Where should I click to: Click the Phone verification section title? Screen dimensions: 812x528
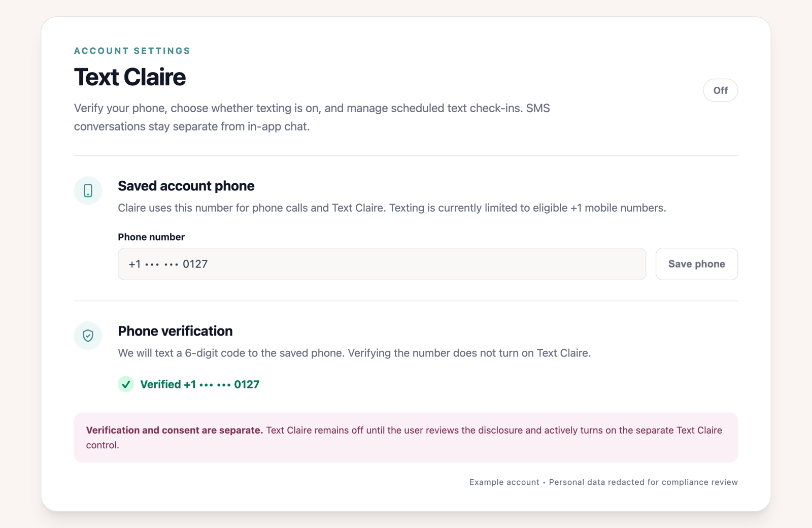coord(175,331)
